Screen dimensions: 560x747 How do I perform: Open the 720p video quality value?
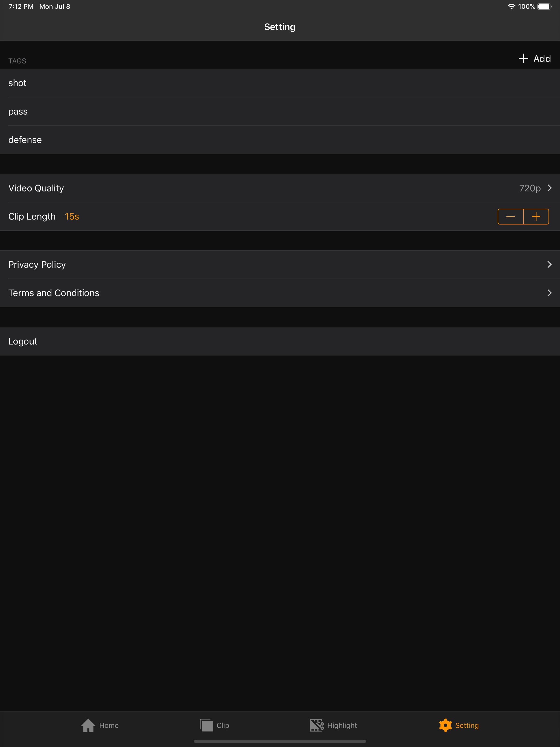click(530, 188)
